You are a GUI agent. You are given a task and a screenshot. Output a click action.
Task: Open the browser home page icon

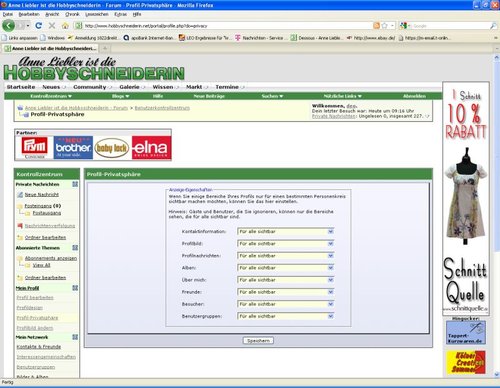coord(65,26)
